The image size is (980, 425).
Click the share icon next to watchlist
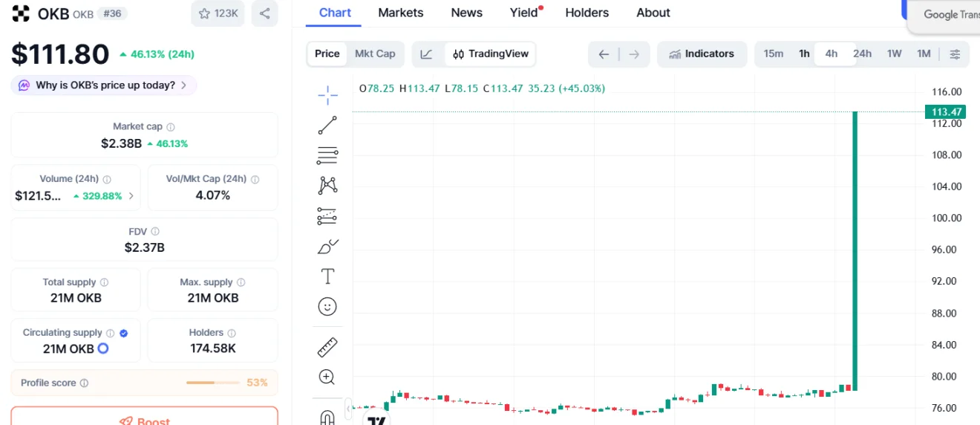click(x=264, y=13)
